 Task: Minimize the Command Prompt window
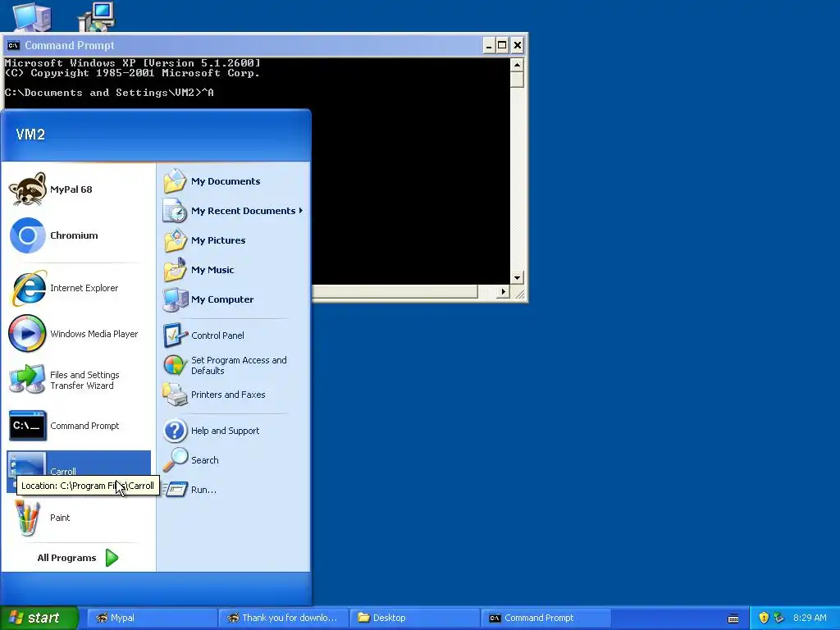489,46
